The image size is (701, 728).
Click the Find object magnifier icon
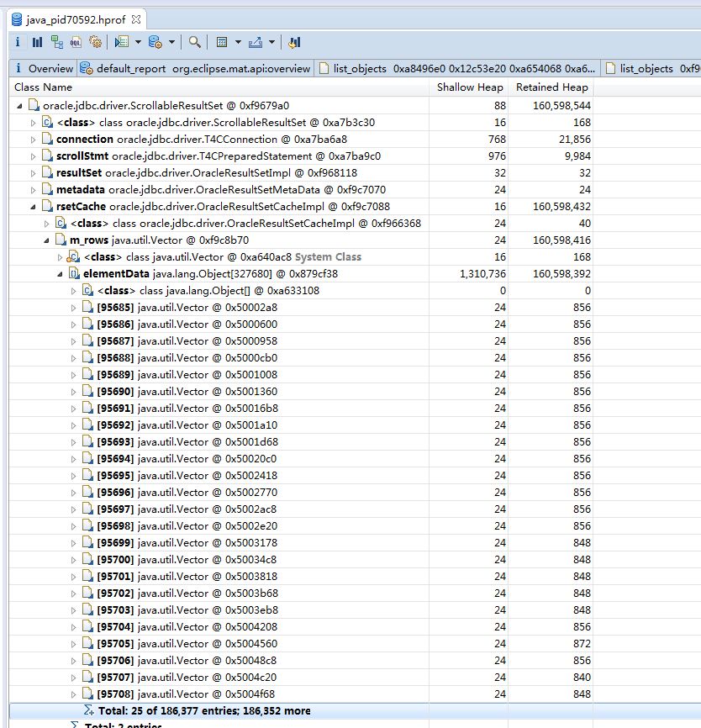(x=194, y=42)
